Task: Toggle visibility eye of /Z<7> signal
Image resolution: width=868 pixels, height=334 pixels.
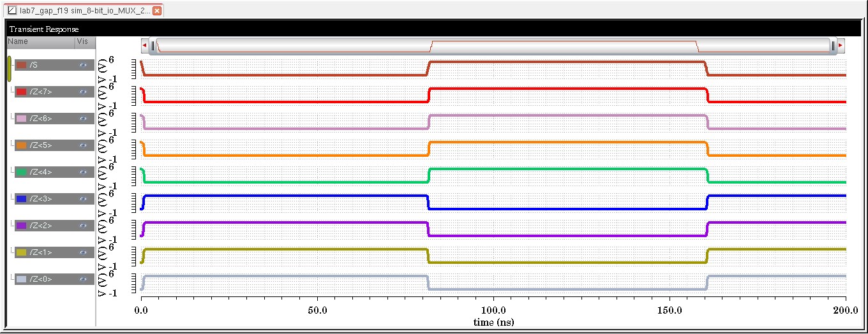Action: [83, 92]
